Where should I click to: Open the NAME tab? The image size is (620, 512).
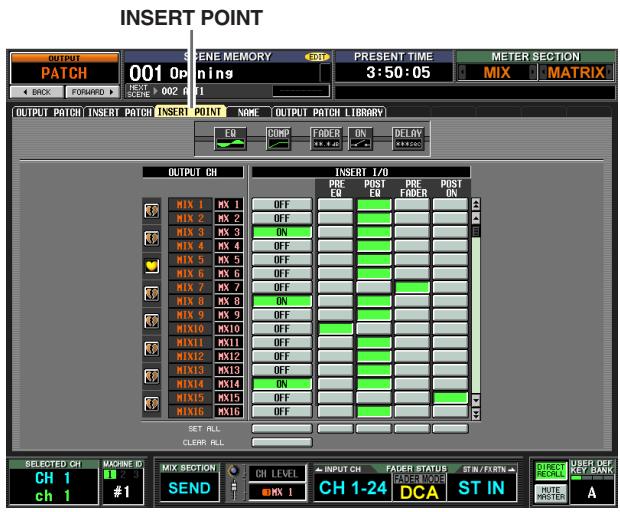[249, 112]
